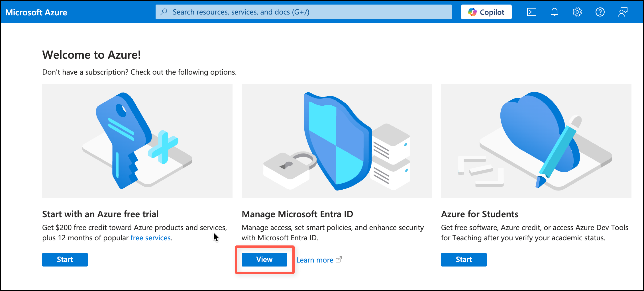Click the Manage Microsoft Entra ID heading
Screen dimensions: 644x291
297,214
